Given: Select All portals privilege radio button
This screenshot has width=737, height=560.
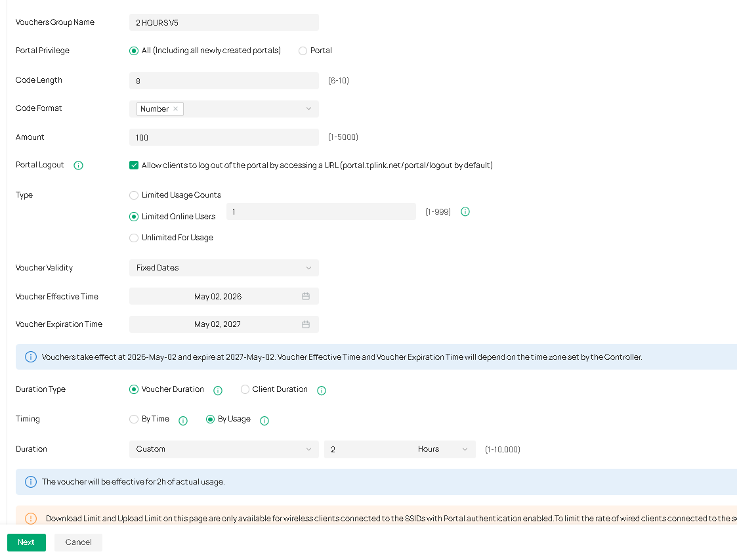Looking at the screenshot, I should 134,51.
